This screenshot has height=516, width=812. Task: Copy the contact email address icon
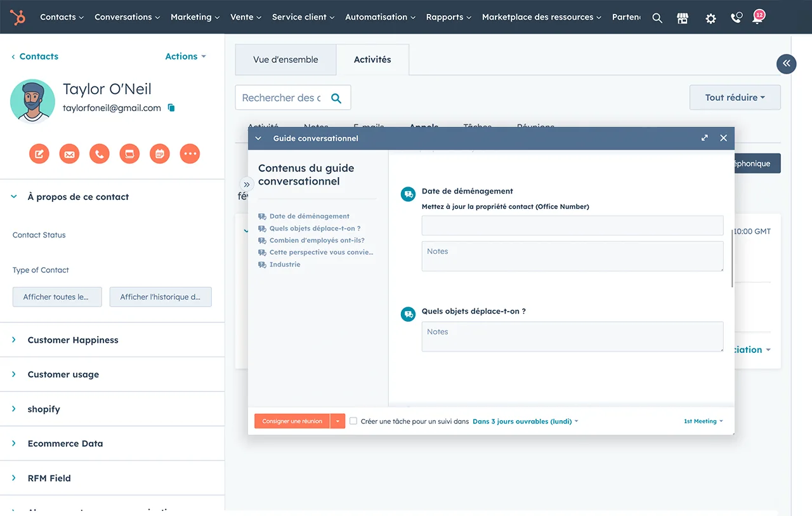(171, 108)
